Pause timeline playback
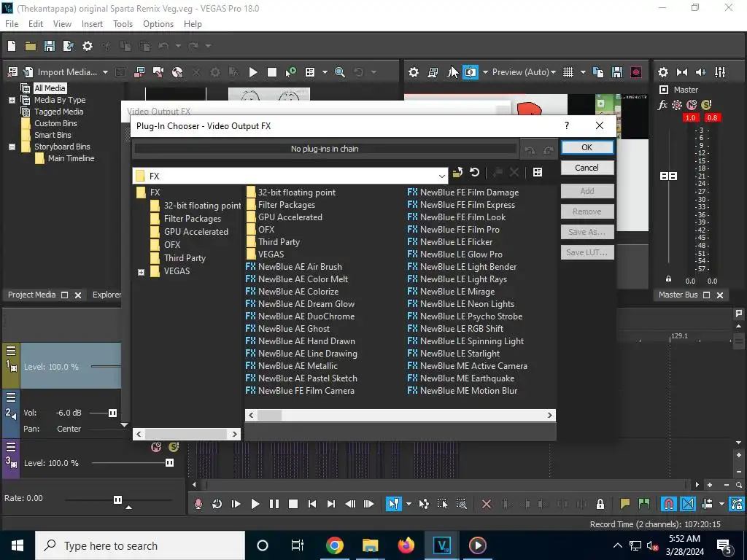Viewport: 747px width, 560px height. (274, 504)
